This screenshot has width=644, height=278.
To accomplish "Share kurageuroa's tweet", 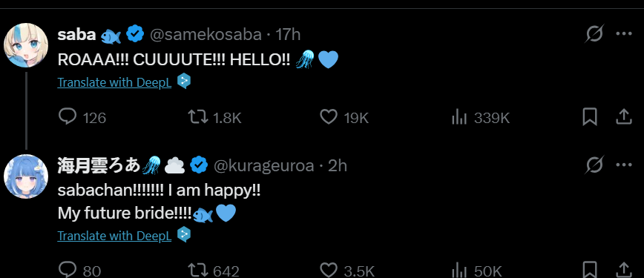I will click(x=623, y=270).
